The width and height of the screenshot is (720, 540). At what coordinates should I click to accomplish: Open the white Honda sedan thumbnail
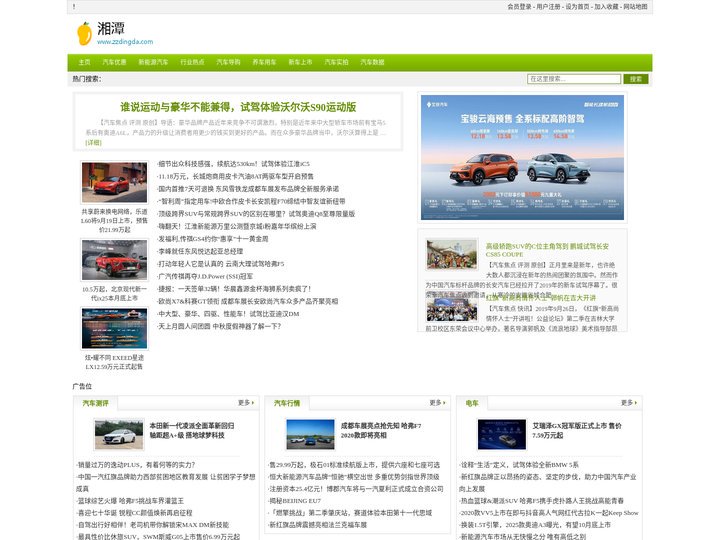click(x=119, y=434)
